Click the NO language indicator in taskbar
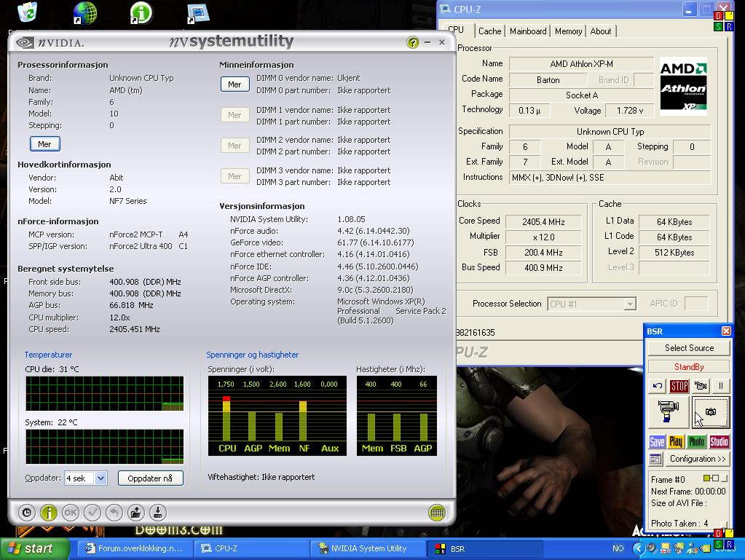The width and height of the screenshot is (745, 560). (618, 548)
